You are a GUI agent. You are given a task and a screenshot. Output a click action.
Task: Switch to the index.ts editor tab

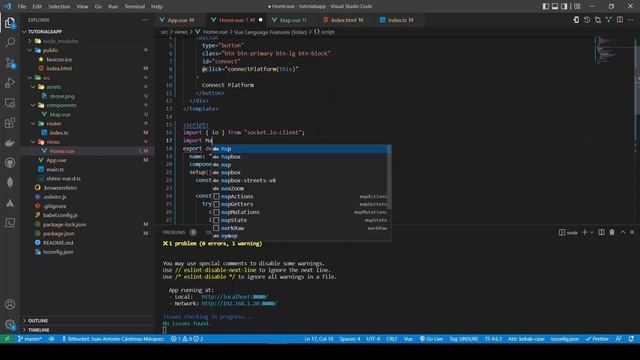(398, 20)
